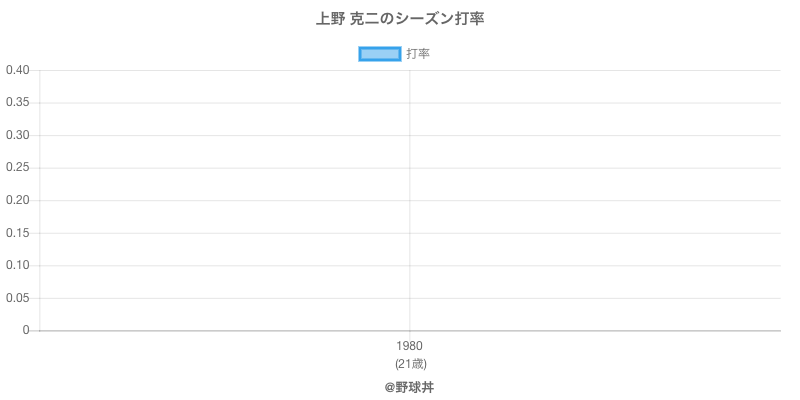Select the 1980 x-axis label
Image resolution: width=800 pixels, height=400 pixels.
pos(410,347)
